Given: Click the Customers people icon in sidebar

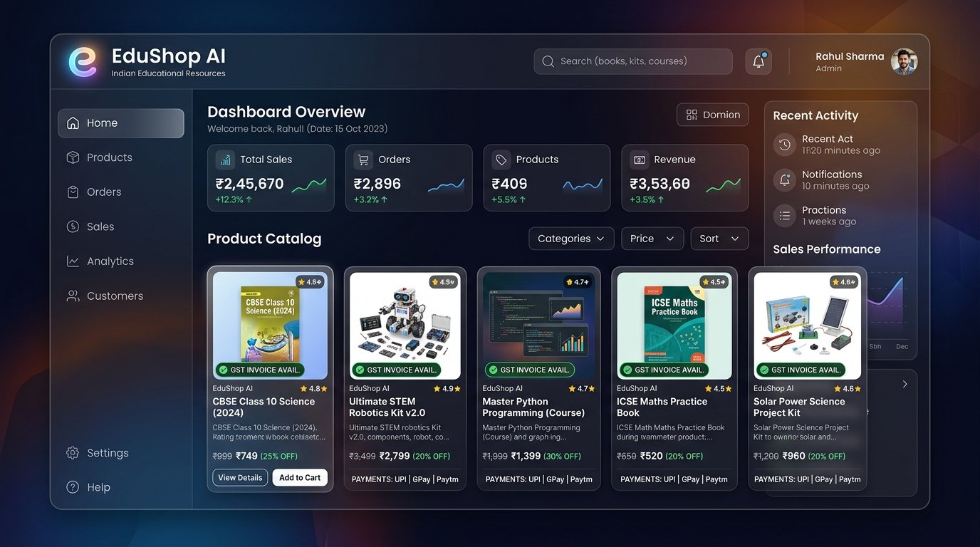Looking at the screenshot, I should pos(73,296).
